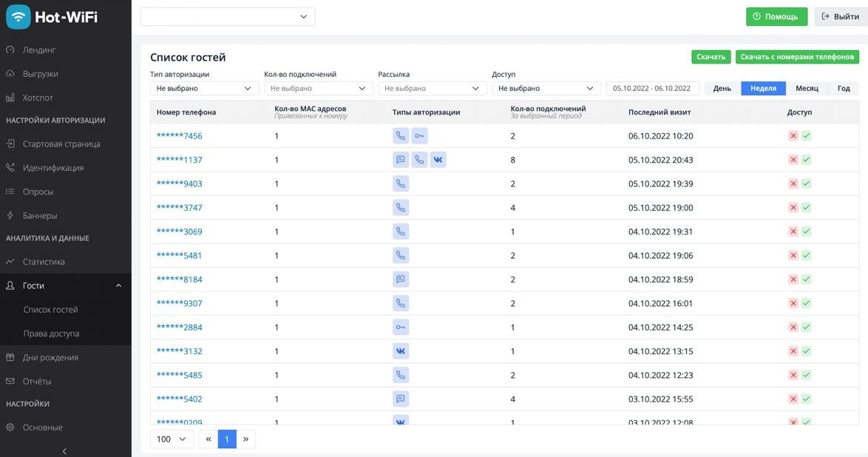Open the 100 rows per page selector
The image size is (868, 457).
tap(172, 439)
